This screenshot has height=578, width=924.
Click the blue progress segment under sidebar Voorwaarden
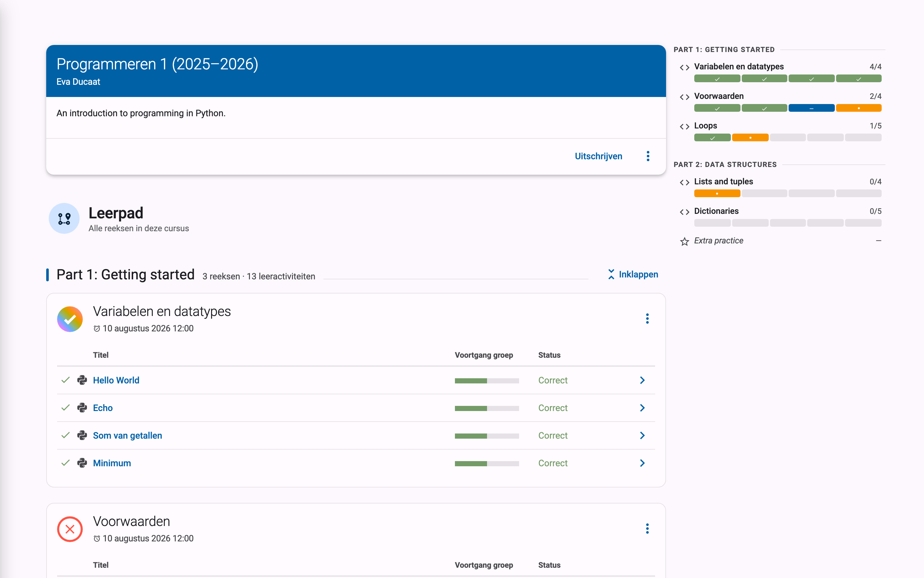point(811,108)
